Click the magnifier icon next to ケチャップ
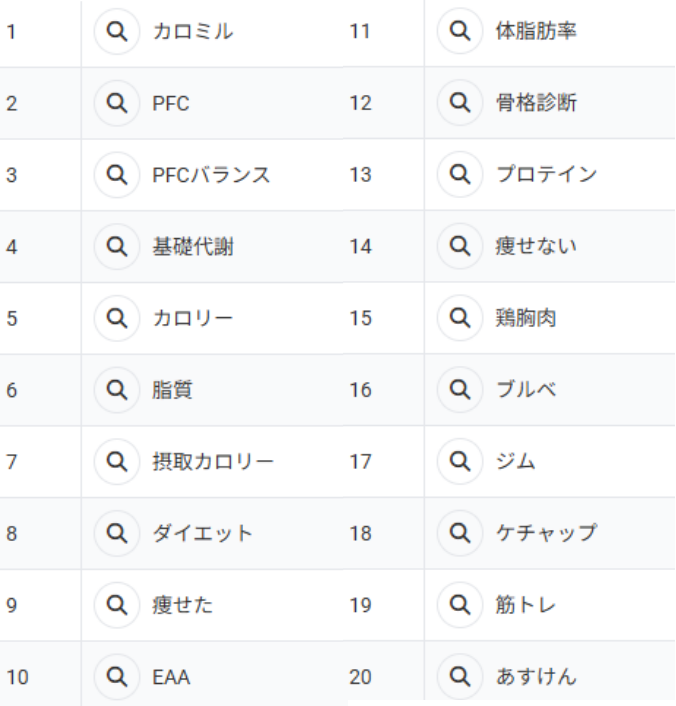 (x=460, y=533)
